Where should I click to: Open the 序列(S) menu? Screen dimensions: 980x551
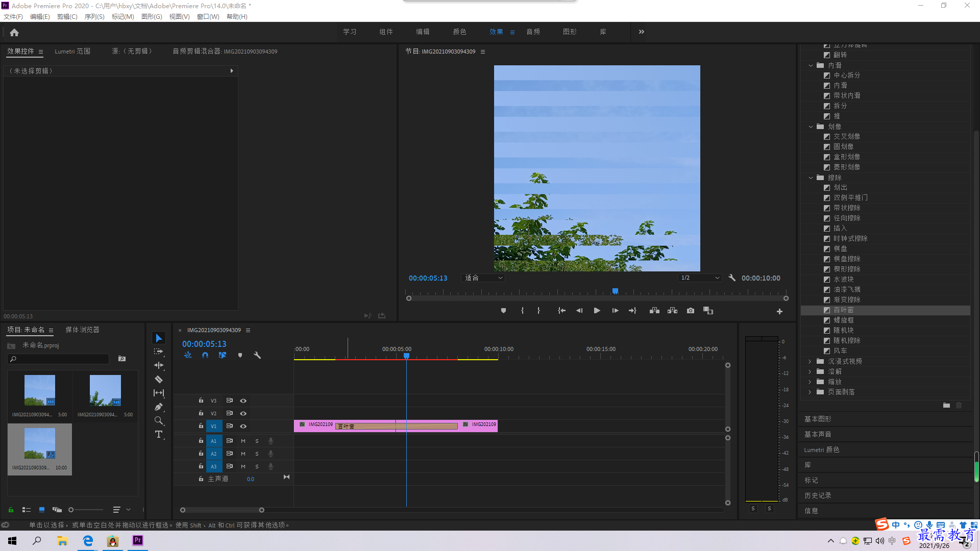(x=94, y=17)
